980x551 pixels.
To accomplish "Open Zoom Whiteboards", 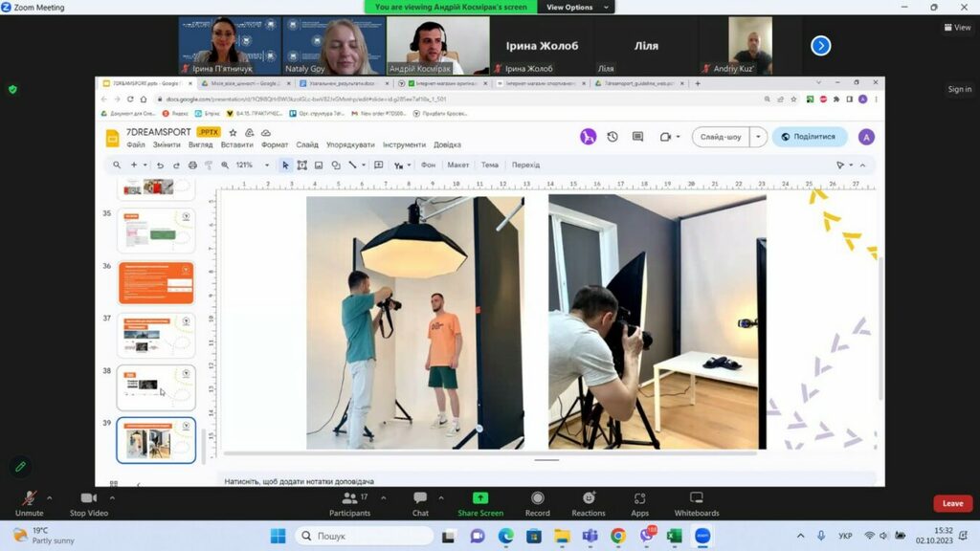I will click(696, 498).
